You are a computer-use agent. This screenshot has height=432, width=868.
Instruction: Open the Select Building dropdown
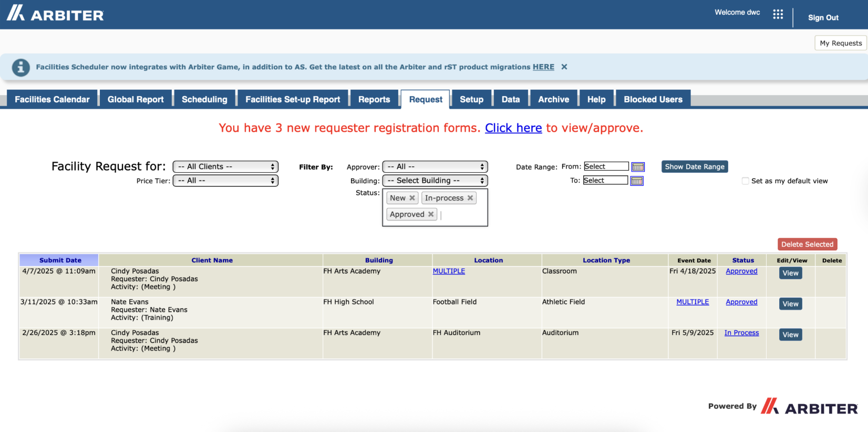point(435,181)
